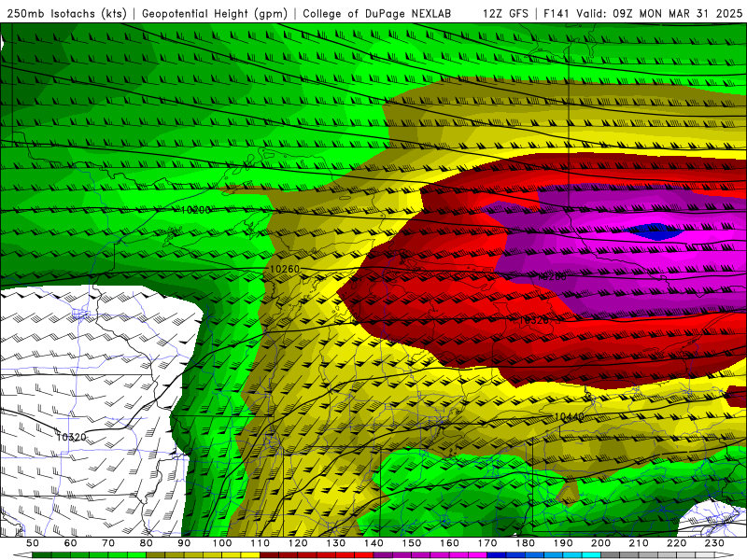Image resolution: width=747 pixels, height=560 pixels.
Task: Click the 90 value on the color scale
Action: 184,543
